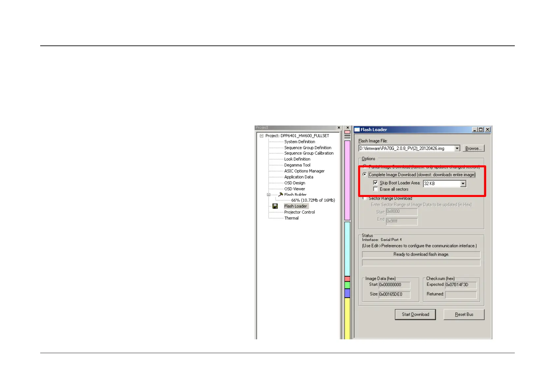Select Thermal tree item

(x=291, y=218)
